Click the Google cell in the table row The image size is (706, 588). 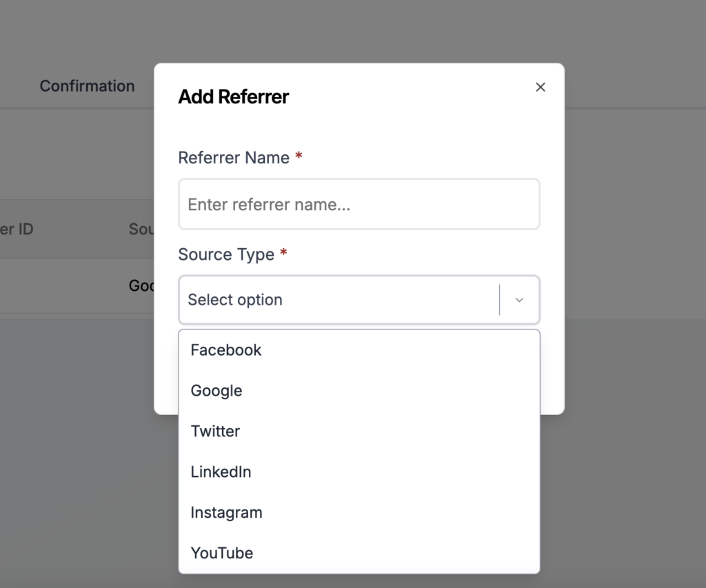click(x=141, y=285)
